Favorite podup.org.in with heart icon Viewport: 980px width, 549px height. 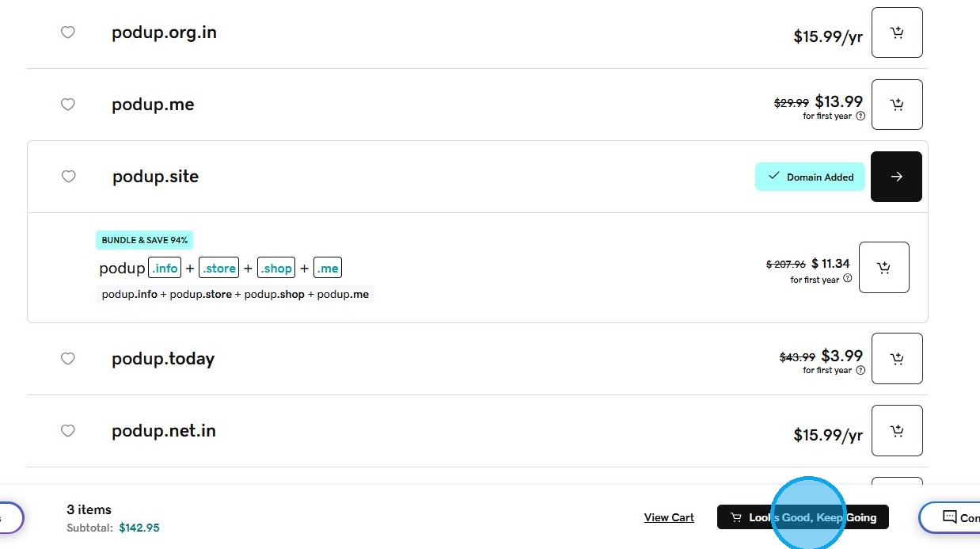[68, 32]
